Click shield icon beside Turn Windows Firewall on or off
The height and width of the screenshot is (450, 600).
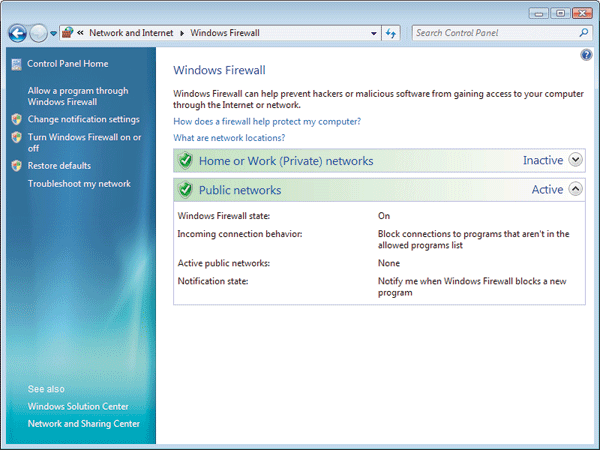pos(16,137)
